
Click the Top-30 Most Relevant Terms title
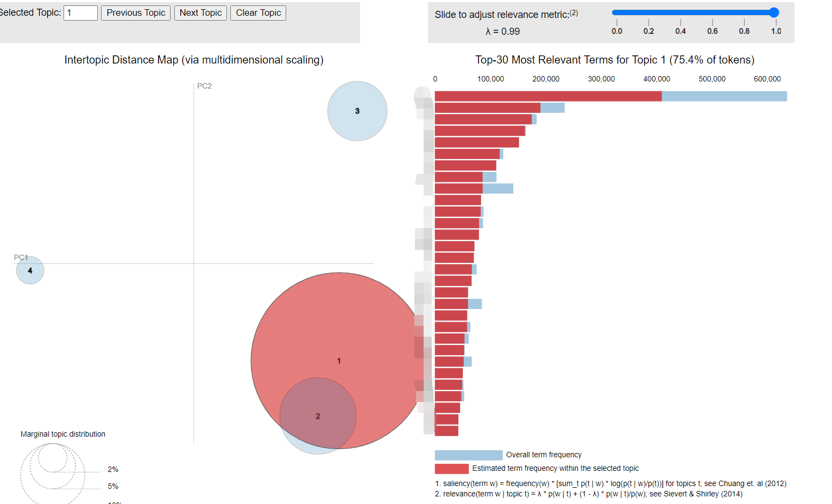615,60
